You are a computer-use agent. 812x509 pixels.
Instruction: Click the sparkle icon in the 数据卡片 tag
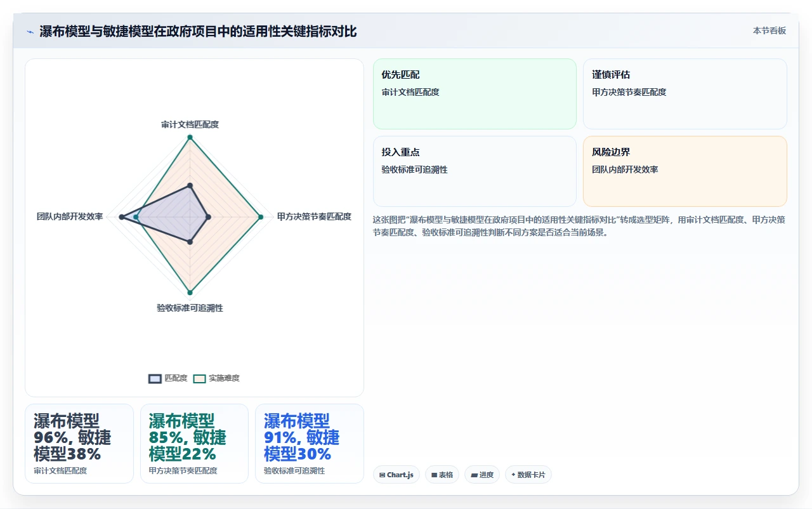513,475
